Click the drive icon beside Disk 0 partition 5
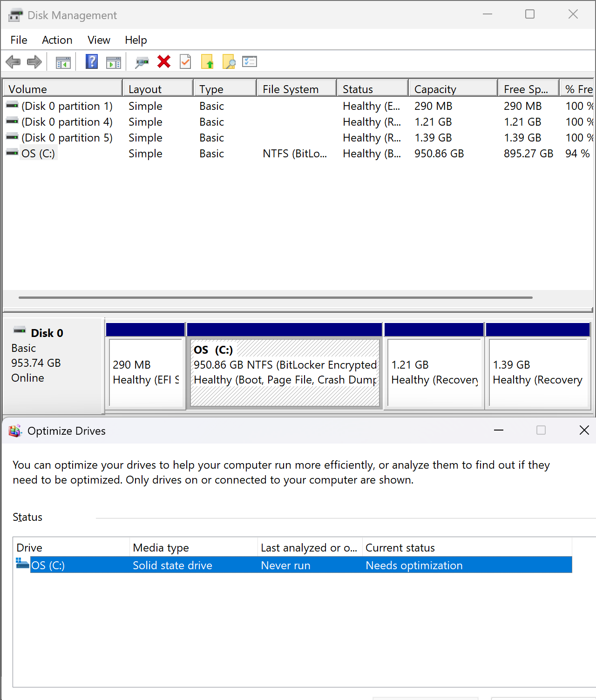The width and height of the screenshot is (596, 700). (x=12, y=137)
